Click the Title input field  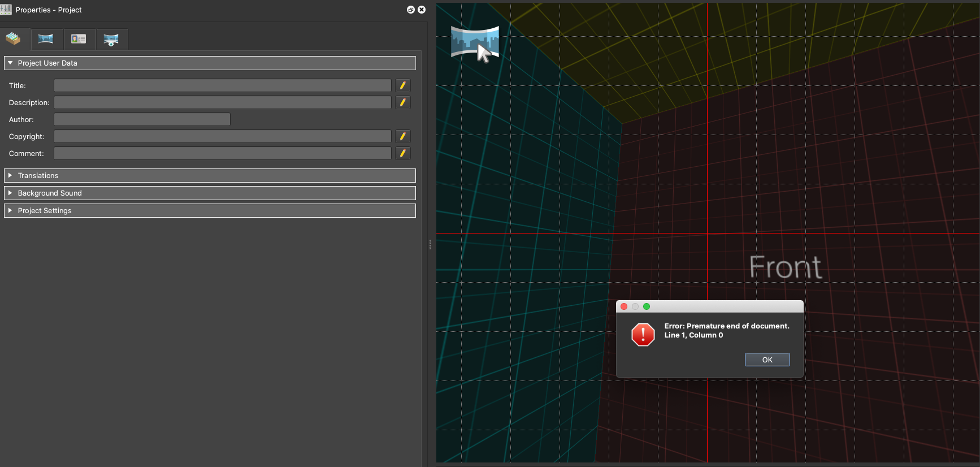click(x=223, y=85)
